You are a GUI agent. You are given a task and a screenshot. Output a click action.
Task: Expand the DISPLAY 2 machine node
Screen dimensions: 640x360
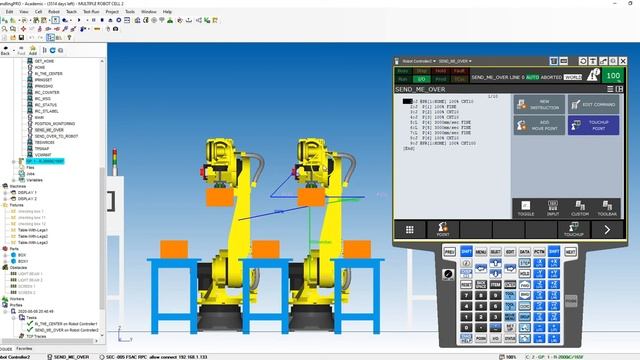click(x=6, y=199)
